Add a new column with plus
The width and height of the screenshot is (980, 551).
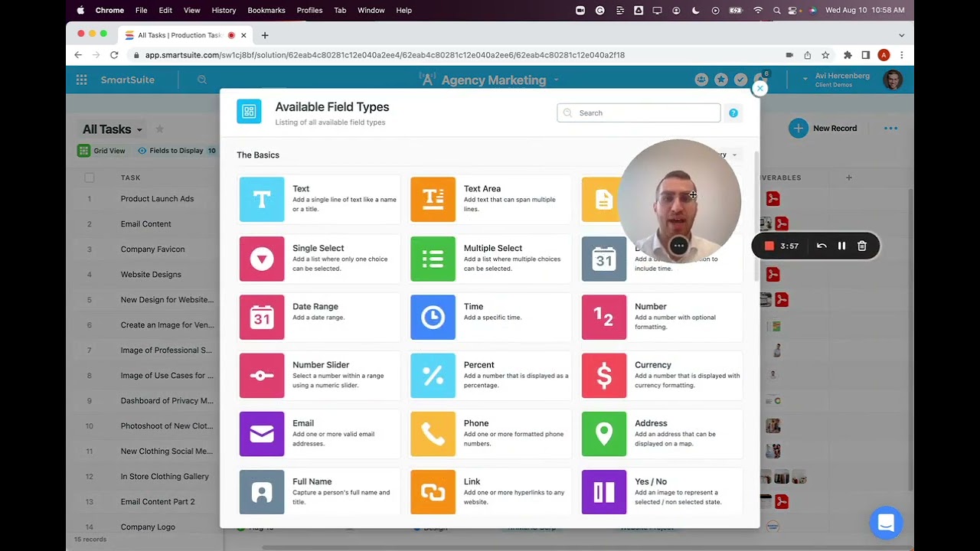point(848,178)
